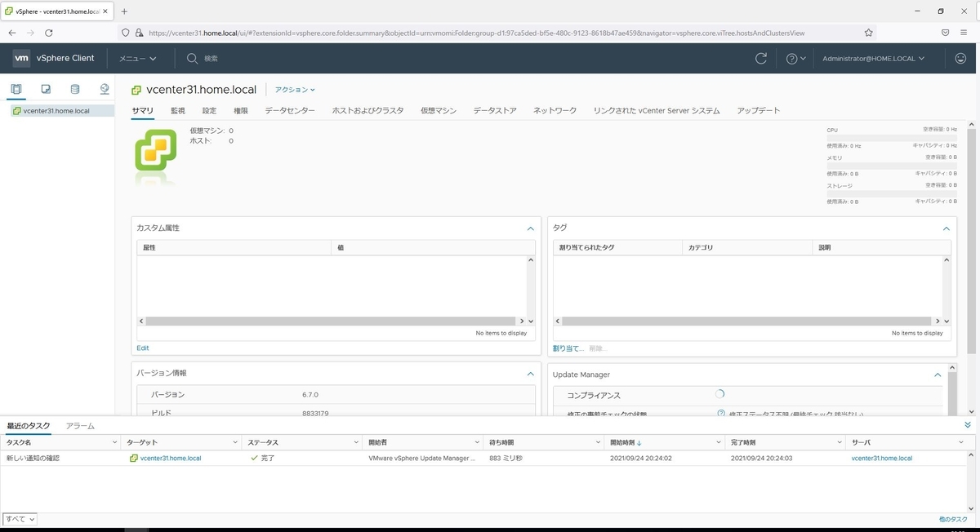
Task: Switch to the アップデート tab
Action: [759, 110]
